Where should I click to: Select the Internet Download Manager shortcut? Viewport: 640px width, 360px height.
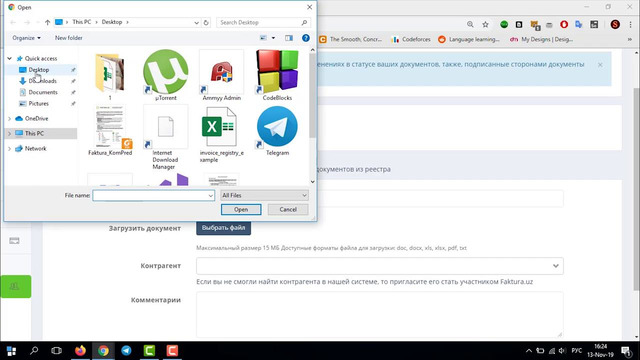tap(166, 138)
